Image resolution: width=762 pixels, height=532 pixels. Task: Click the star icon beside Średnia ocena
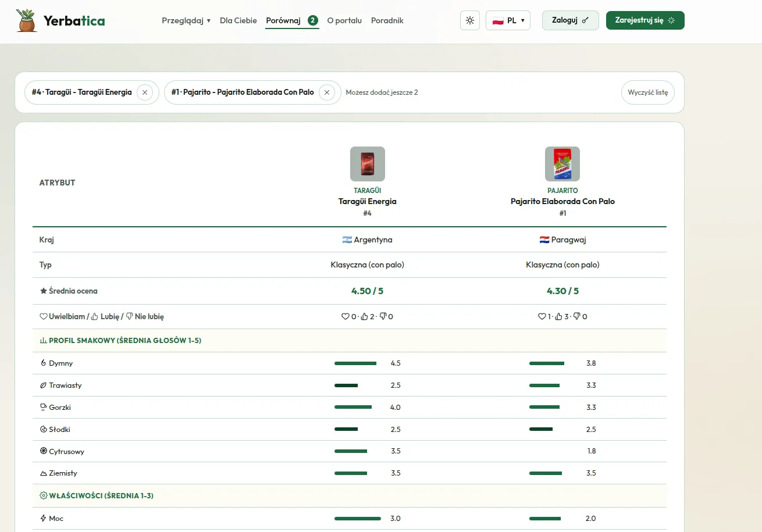pos(43,291)
